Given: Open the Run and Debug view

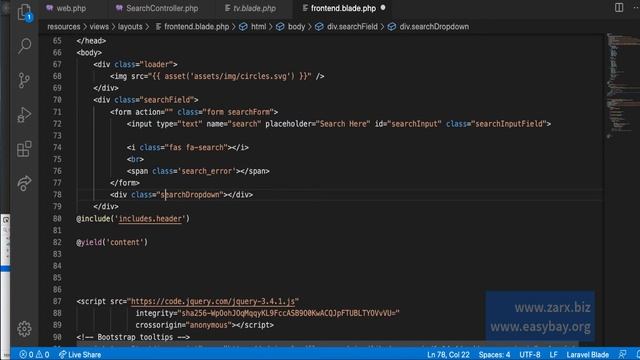Looking at the screenshot, I should [24, 115].
